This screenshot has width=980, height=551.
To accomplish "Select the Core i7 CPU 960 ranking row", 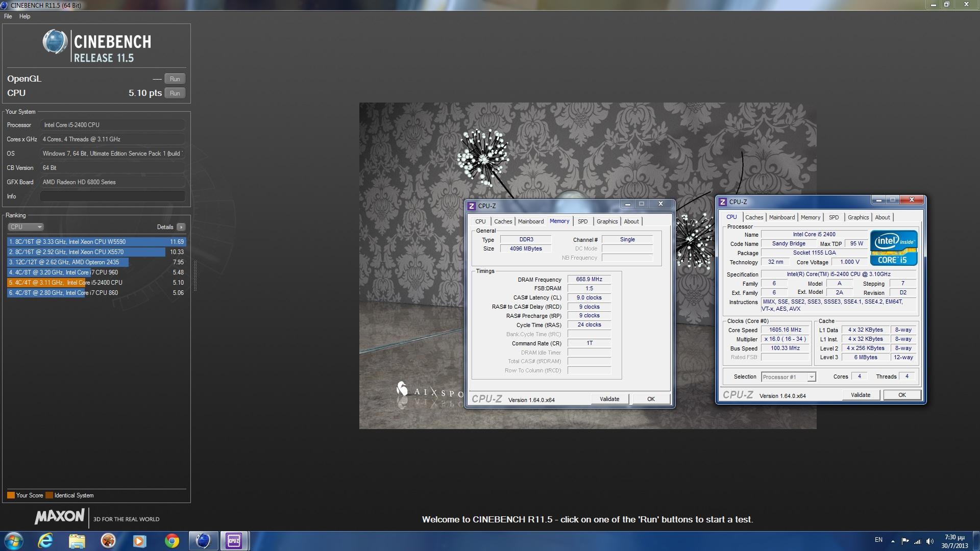I will coord(96,272).
